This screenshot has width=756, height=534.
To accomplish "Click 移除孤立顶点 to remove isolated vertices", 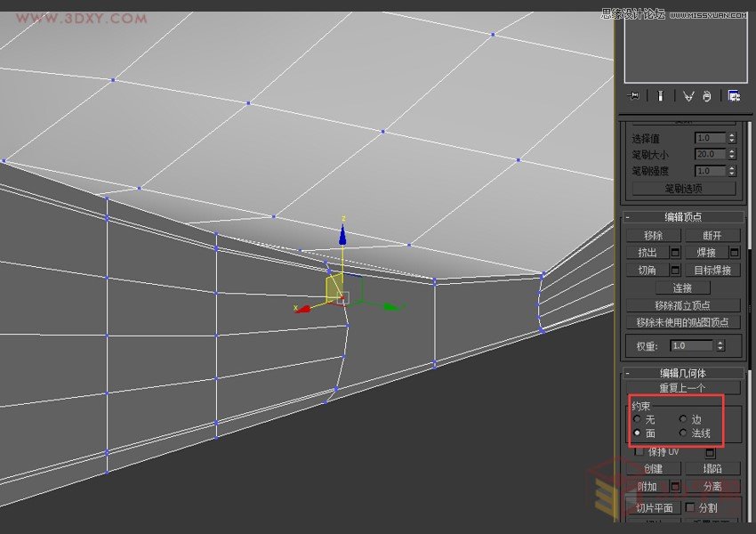I will click(x=682, y=305).
